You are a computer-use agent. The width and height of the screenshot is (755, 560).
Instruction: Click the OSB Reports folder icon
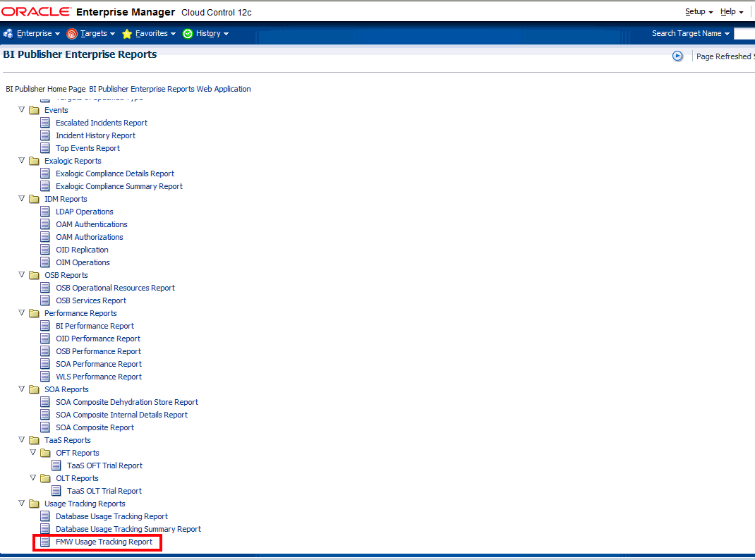tap(34, 275)
